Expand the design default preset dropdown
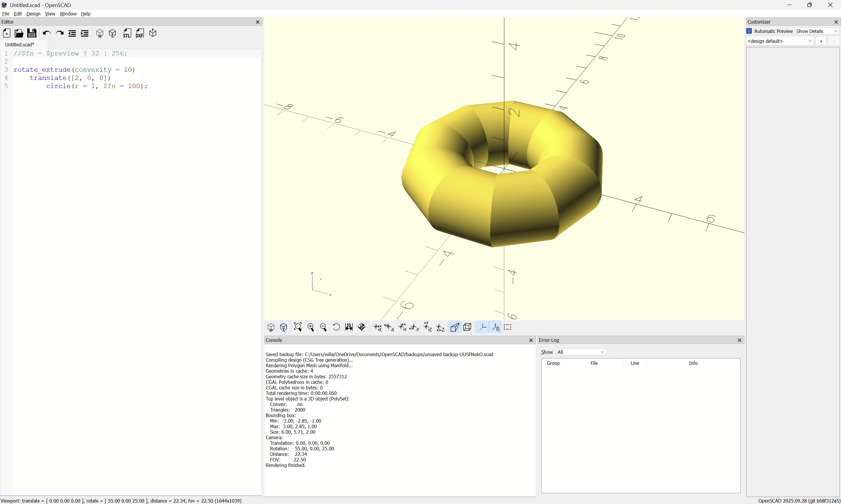This screenshot has height=504, width=841. [x=779, y=41]
